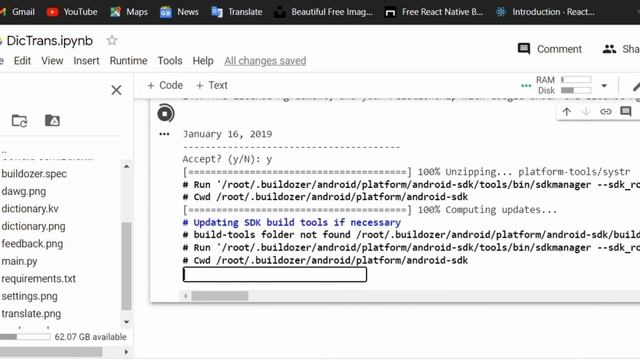Open the Gmail bookmark
Screen dimensions: 640x360
pos(18,12)
